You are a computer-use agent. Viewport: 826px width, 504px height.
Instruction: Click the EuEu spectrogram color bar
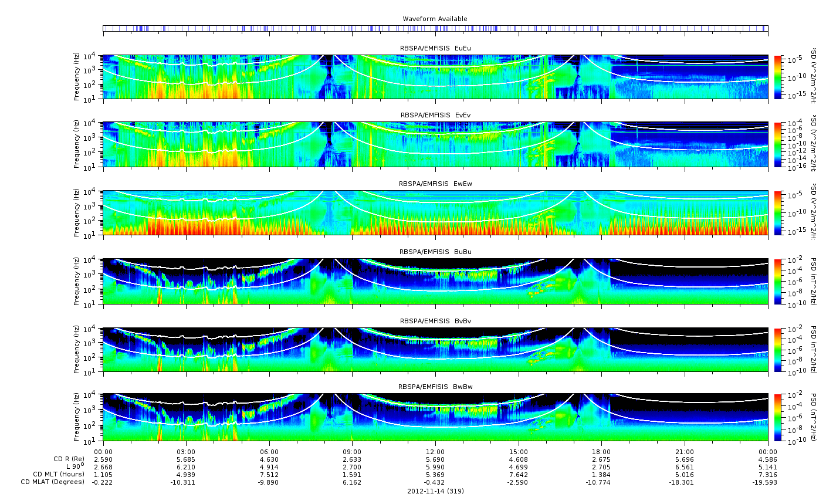pos(778,77)
